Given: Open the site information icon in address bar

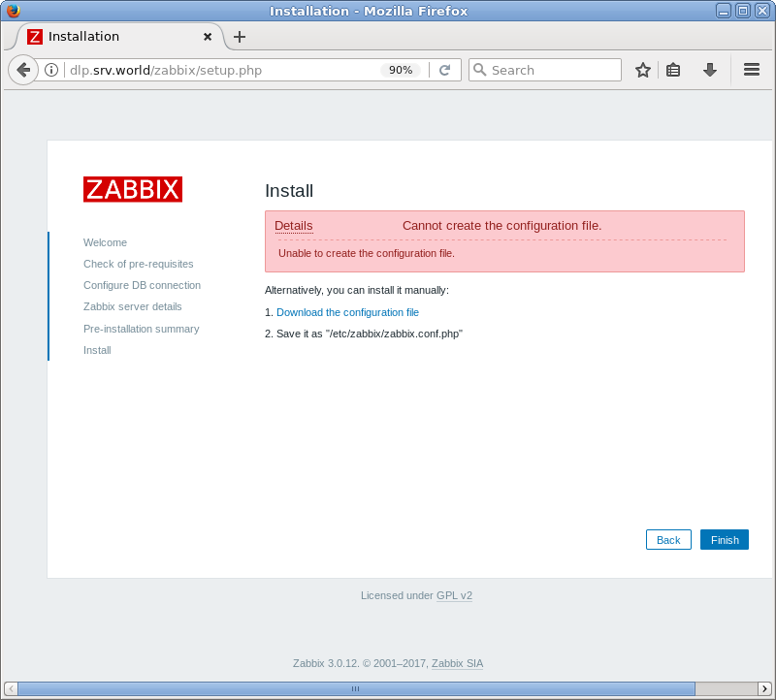Looking at the screenshot, I should tap(51, 70).
